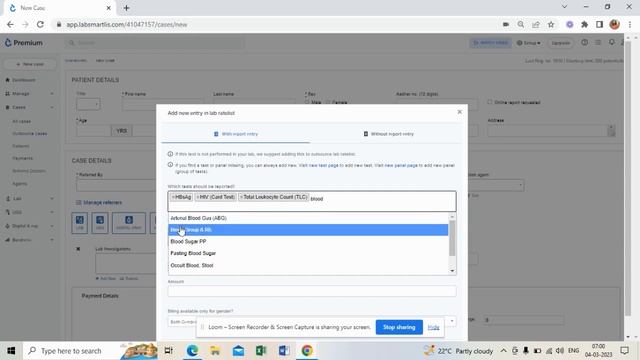
Task: Focus the Amount input field
Action: (312, 291)
